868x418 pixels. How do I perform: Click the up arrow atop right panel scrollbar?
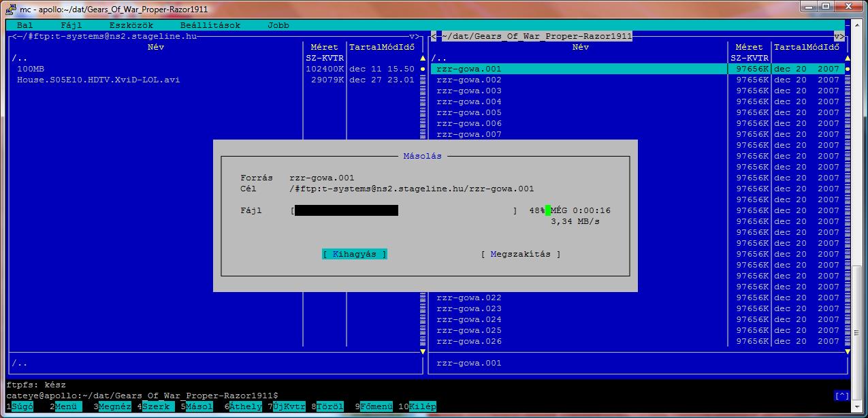[x=847, y=59]
